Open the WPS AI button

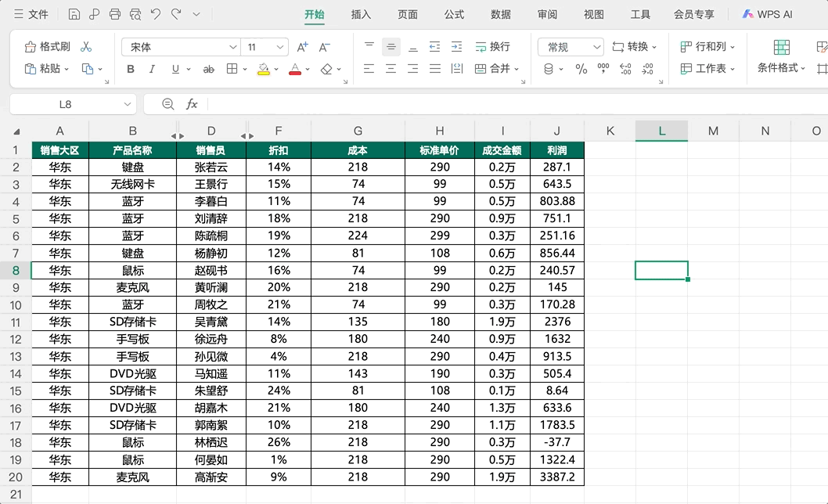767,14
